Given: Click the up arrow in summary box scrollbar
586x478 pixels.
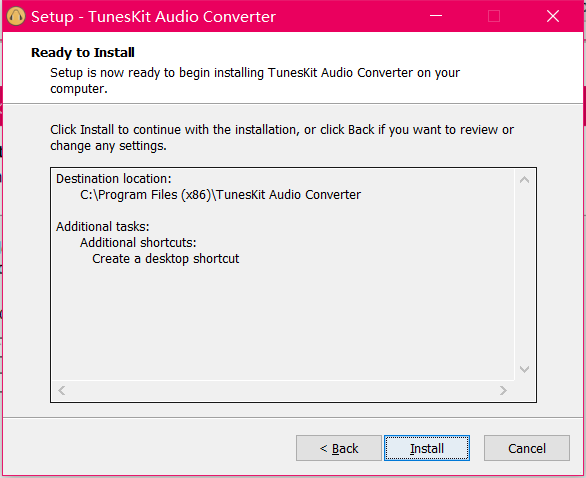Looking at the screenshot, I should (524, 180).
